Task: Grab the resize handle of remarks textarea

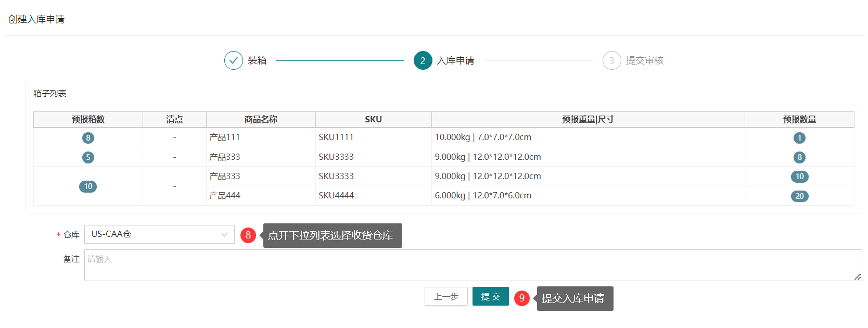Action: [858, 277]
